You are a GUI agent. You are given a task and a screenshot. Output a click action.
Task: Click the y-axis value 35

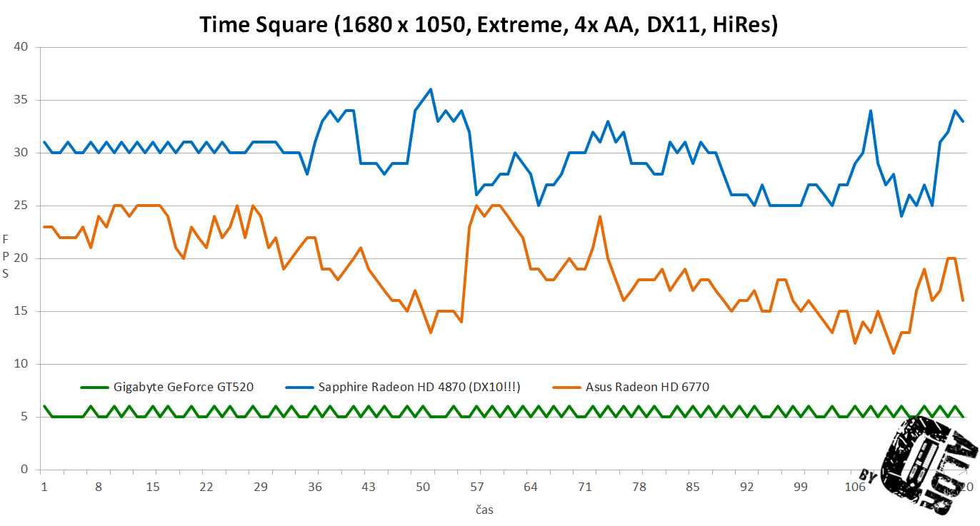21,100
